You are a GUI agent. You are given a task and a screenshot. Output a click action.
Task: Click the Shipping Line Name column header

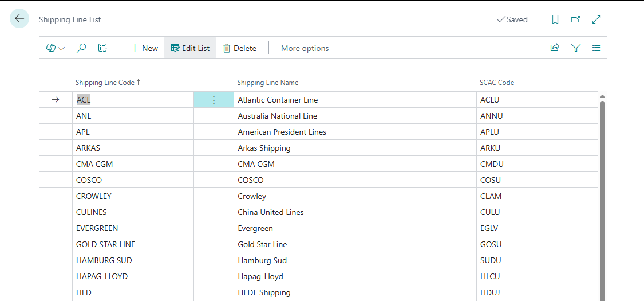[x=268, y=83]
